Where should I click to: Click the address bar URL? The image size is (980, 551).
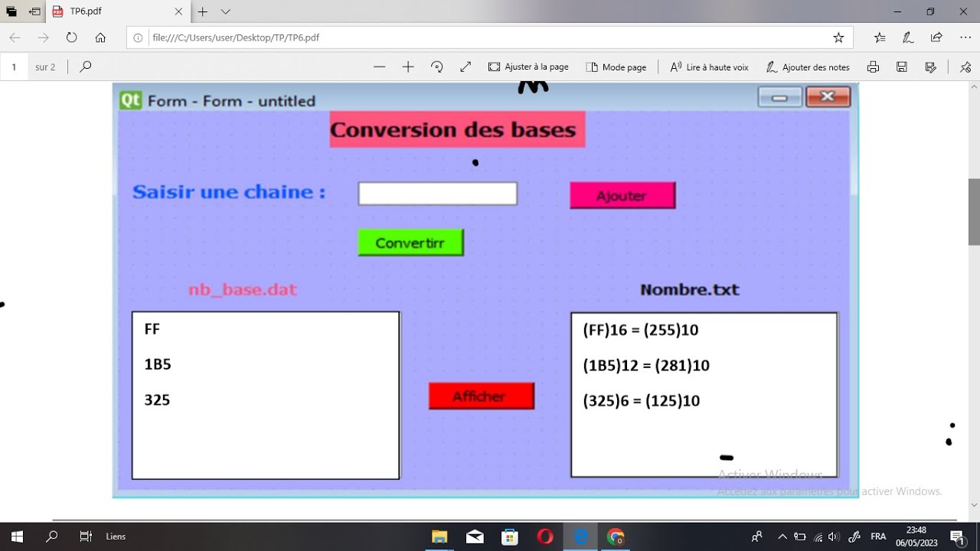point(236,37)
